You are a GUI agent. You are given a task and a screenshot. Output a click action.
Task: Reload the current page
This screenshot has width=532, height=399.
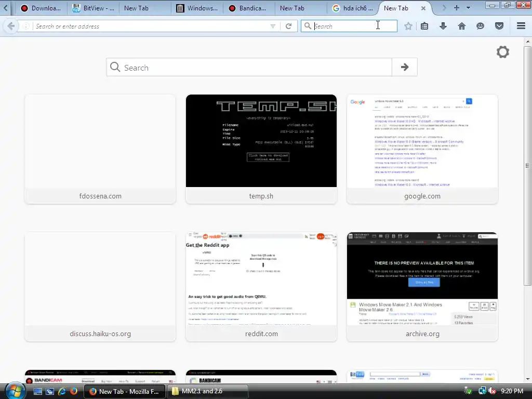coord(289,26)
